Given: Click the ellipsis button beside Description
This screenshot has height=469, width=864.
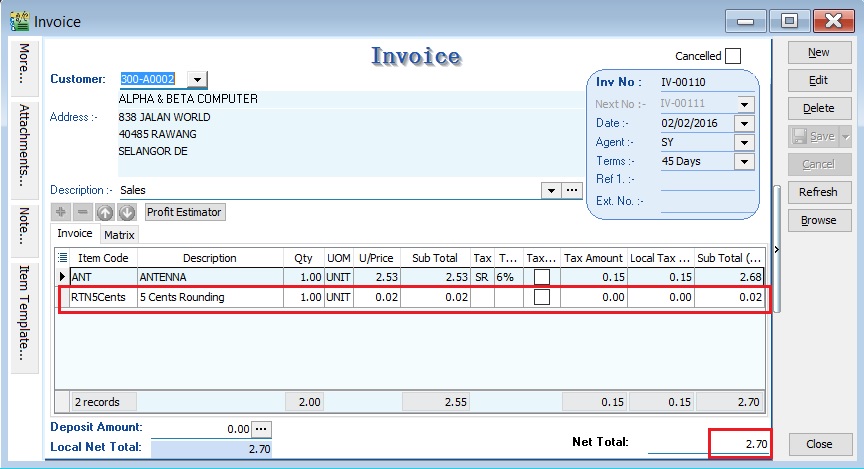Looking at the screenshot, I should tap(572, 190).
